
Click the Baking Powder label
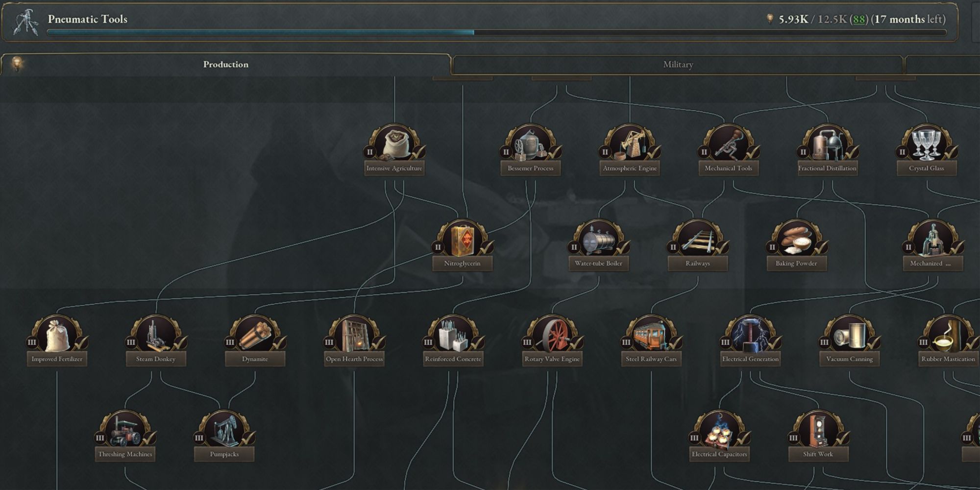click(x=796, y=264)
